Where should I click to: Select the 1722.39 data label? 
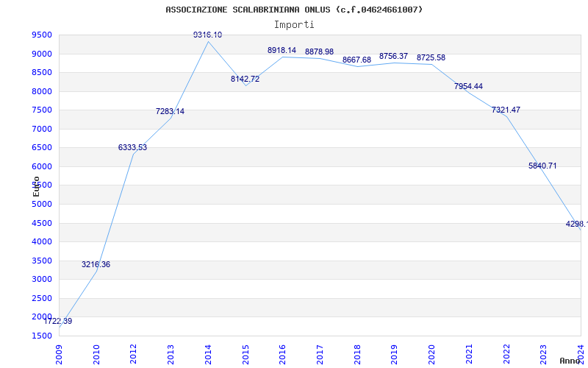(58, 322)
